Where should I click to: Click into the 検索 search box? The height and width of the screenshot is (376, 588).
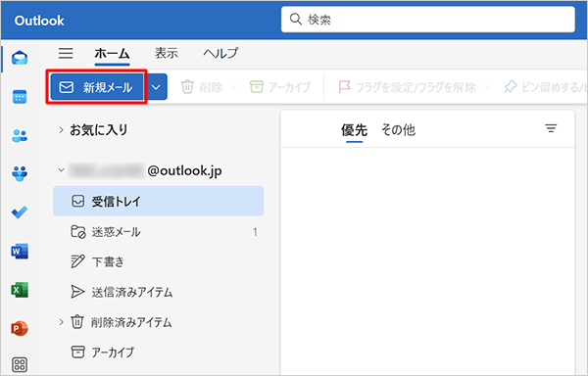[428, 20]
